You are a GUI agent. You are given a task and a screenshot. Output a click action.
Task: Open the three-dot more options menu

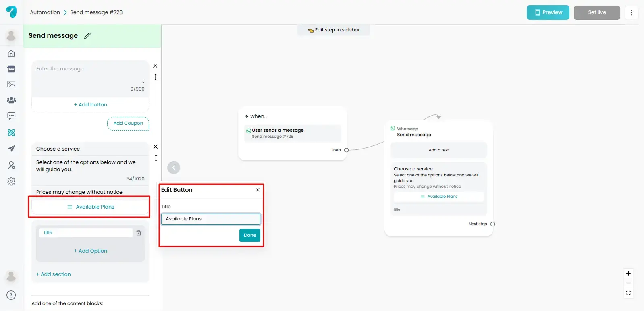click(631, 12)
